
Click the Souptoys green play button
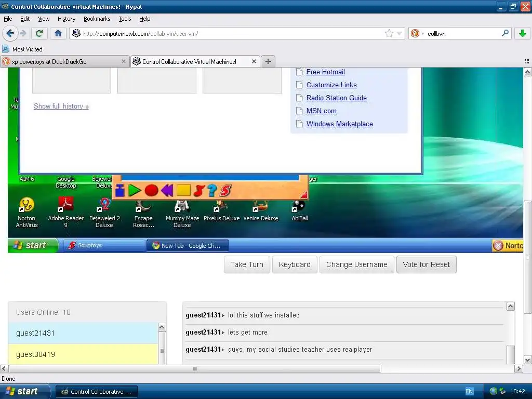pyautogui.click(x=135, y=191)
